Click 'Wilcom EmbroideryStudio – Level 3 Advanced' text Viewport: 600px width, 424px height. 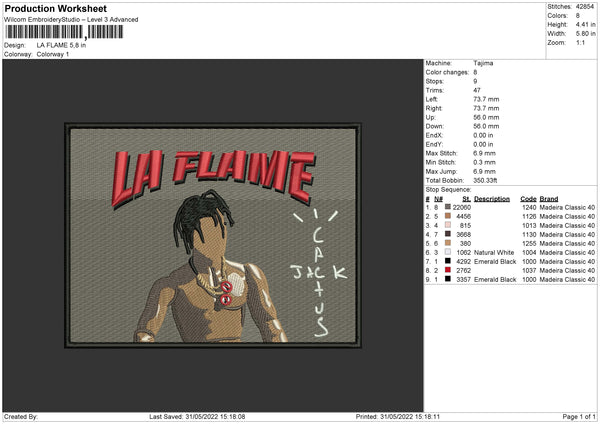coord(71,20)
